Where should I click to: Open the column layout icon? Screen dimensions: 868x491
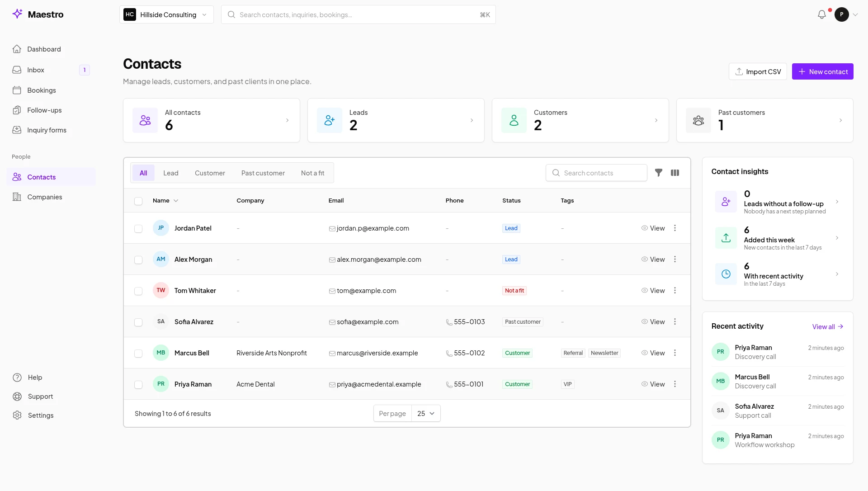[675, 173]
